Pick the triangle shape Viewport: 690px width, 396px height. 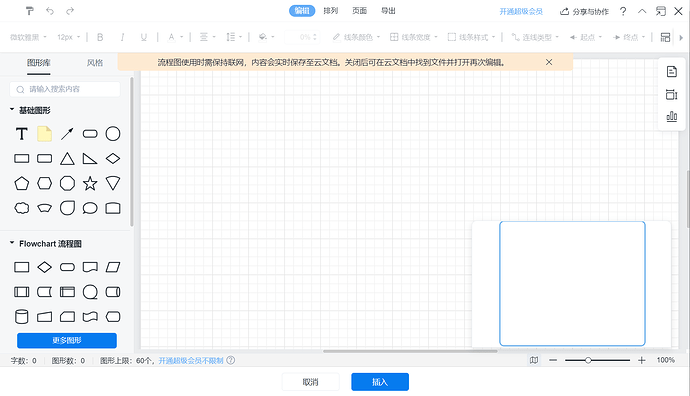(x=67, y=158)
